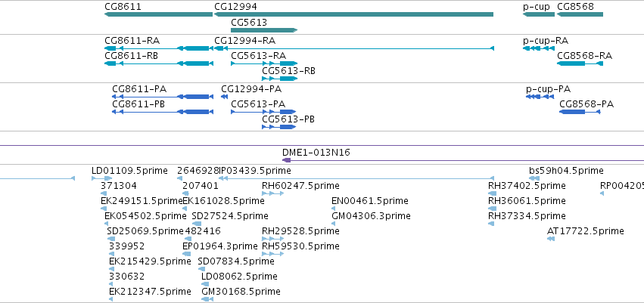The width and height of the screenshot is (644, 303).
Task: Select the CG8568 gene glyph
Action: [x=580, y=14]
